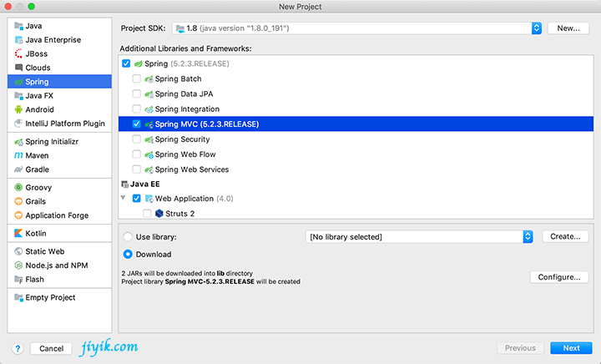Click the Next button
This screenshot has width=601, height=364.
pyautogui.click(x=571, y=348)
